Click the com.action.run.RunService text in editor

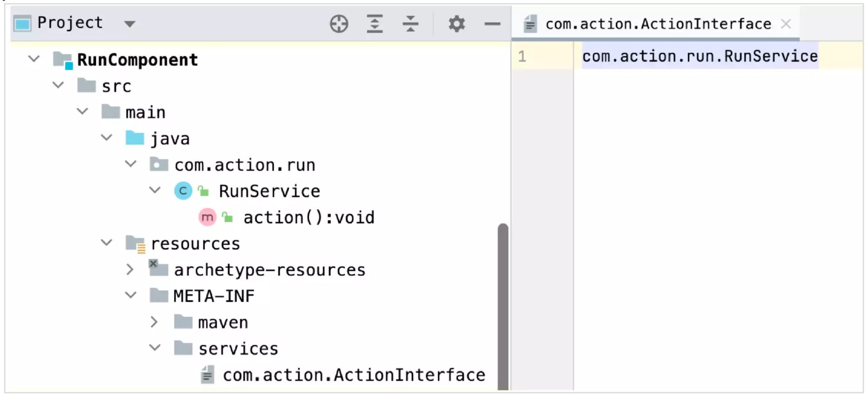pos(699,57)
